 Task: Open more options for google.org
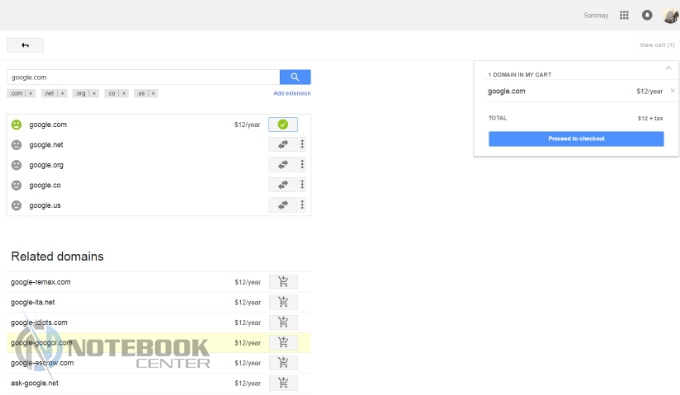pyautogui.click(x=302, y=165)
